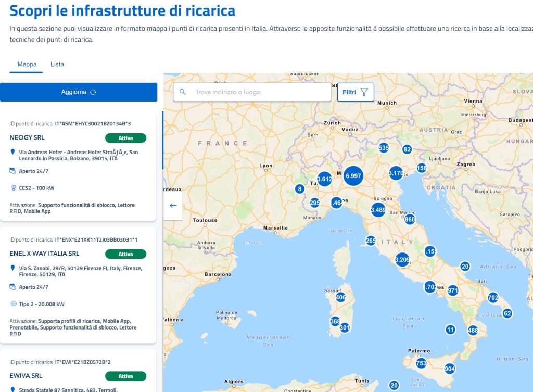Click the Attiva badge for NEOGY SRL
This screenshot has width=533, height=392.
(125, 138)
